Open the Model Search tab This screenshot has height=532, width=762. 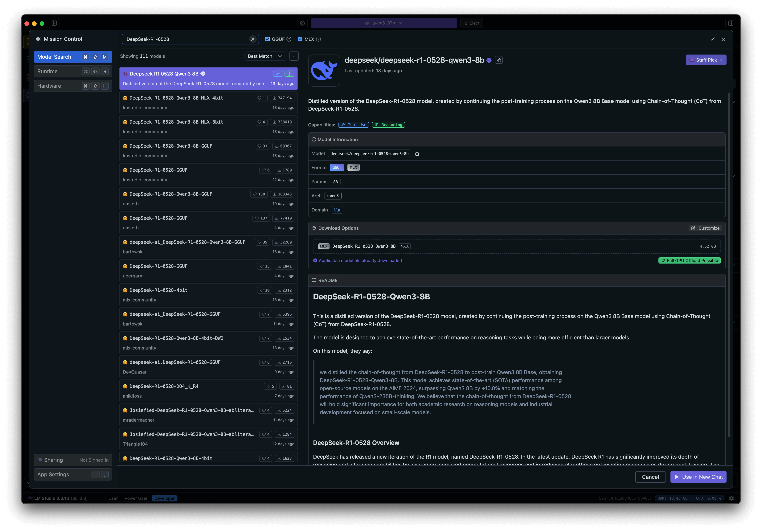click(73, 57)
